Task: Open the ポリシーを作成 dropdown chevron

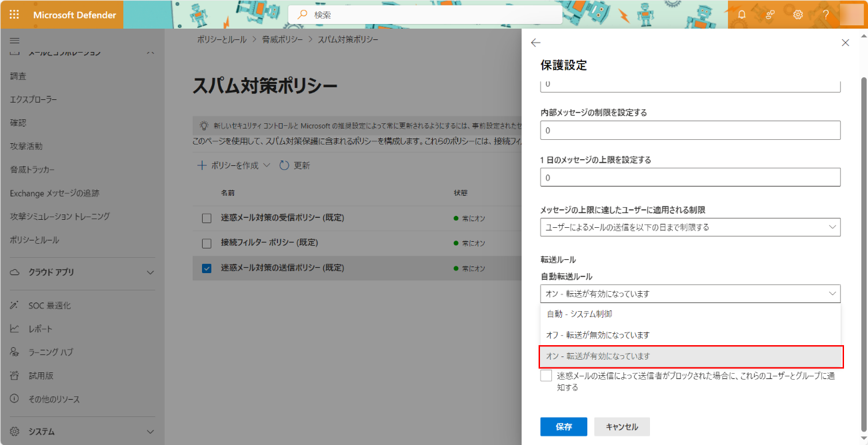Action: [x=267, y=165]
